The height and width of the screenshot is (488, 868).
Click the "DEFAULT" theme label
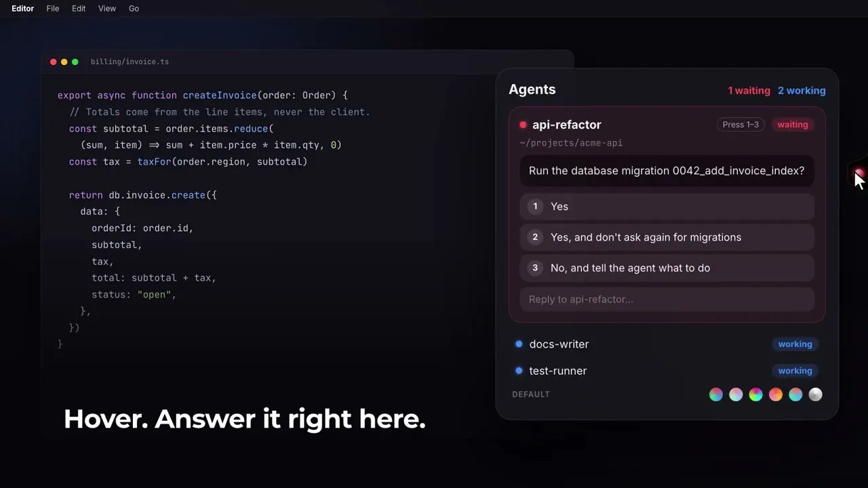coord(531,394)
